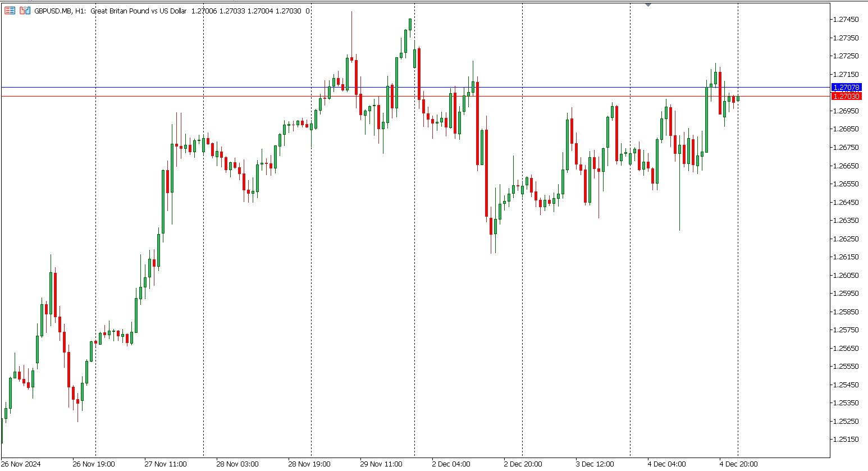This screenshot has height=471, width=868.
Task: Click the 26 Nov 2024 time label
Action: [21, 464]
